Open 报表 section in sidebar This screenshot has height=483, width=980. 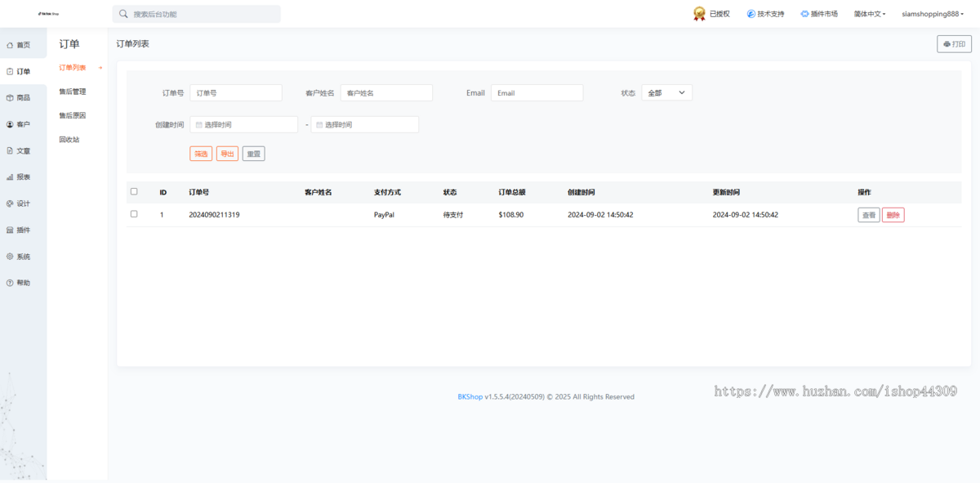pyautogui.click(x=23, y=177)
